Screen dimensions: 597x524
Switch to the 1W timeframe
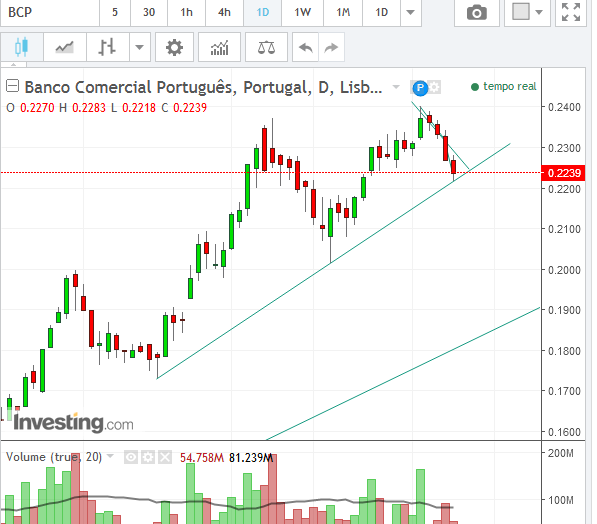tap(303, 13)
